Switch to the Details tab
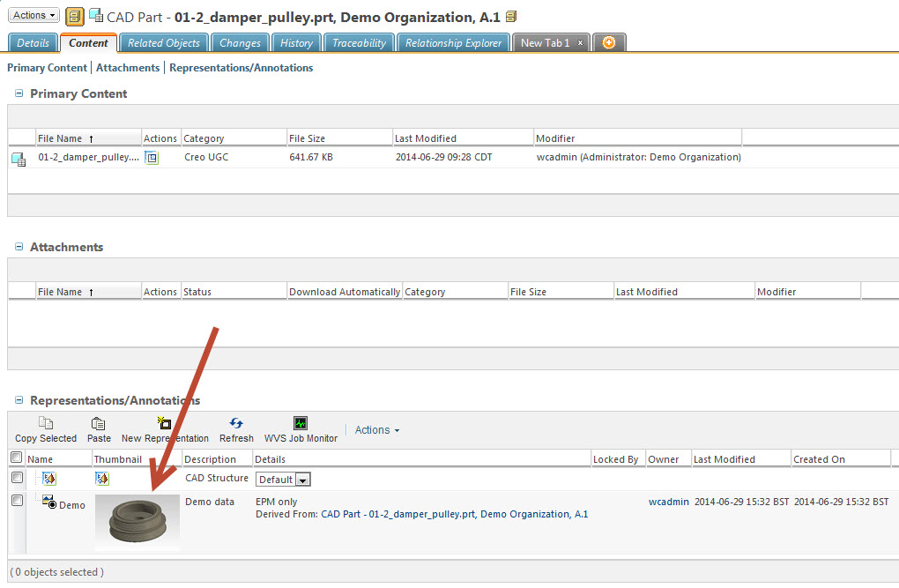This screenshot has height=588, width=899. 33,43
